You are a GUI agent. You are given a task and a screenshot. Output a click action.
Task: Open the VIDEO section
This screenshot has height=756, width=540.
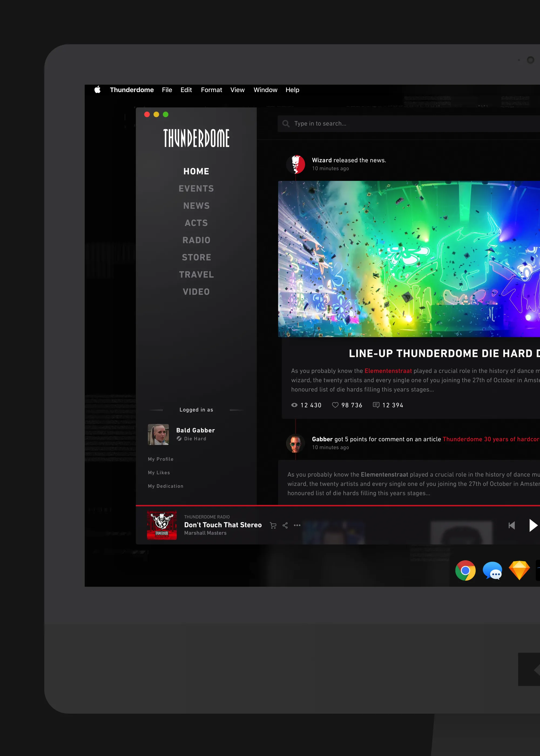coord(196,292)
